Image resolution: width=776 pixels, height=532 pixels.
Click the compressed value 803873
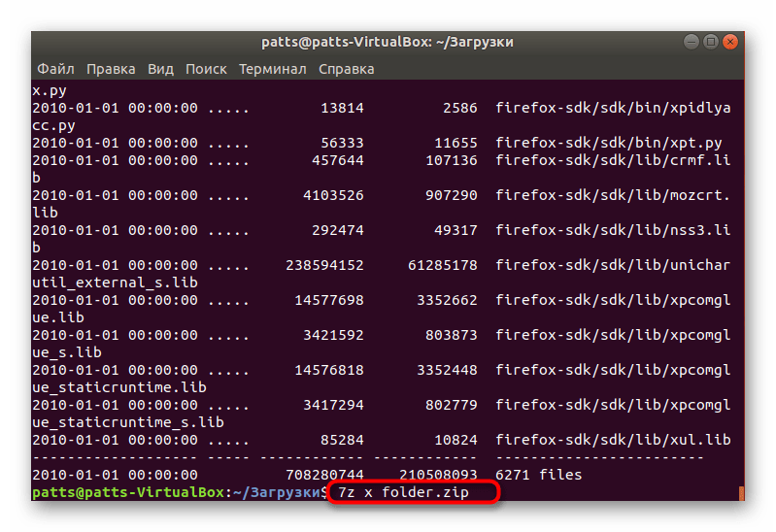[452, 335]
